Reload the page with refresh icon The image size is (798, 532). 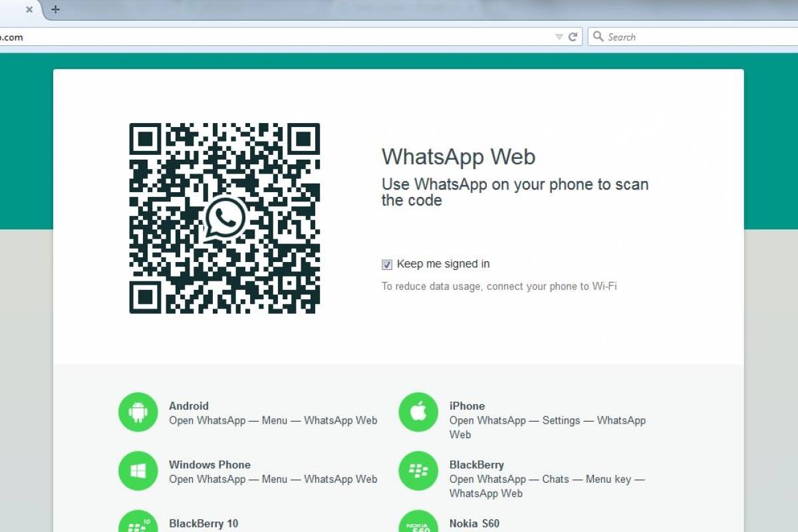[x=573, y=37]
